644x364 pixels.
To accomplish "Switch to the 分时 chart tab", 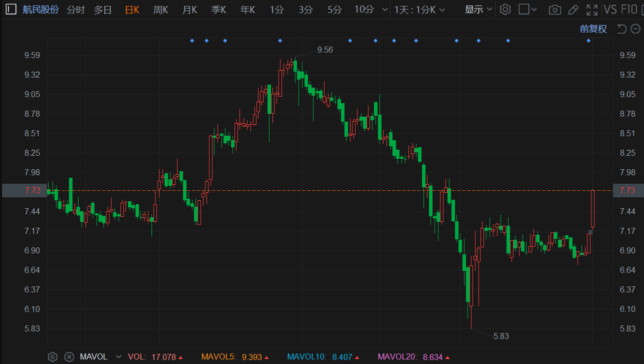I will point(76,10).
